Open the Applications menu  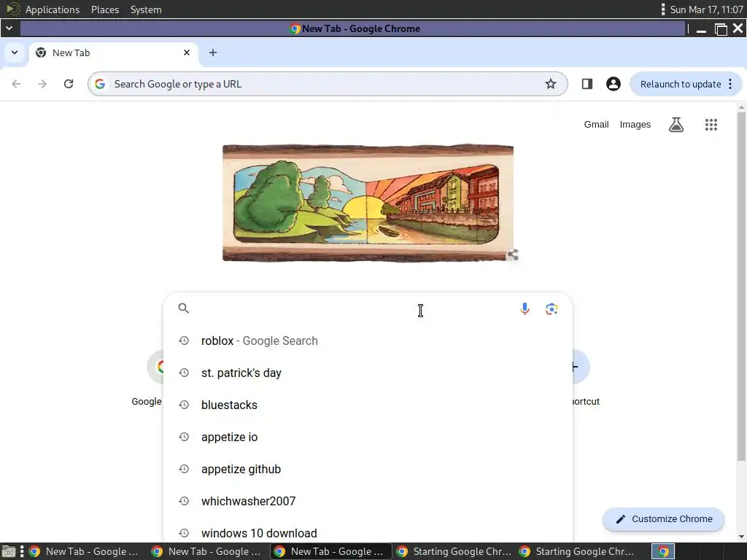(x=53, y=9)
